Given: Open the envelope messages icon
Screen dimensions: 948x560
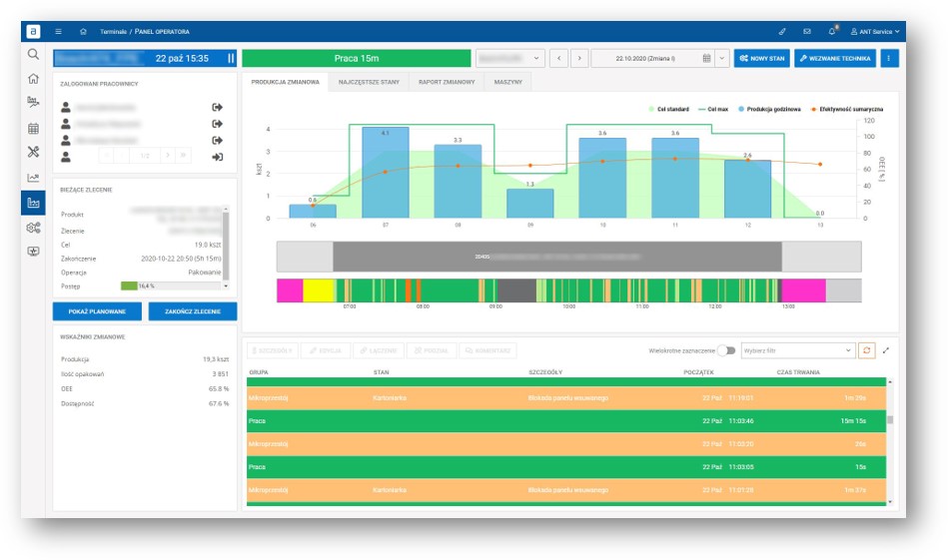Looking at the screenshot, I should pos(806,31).
